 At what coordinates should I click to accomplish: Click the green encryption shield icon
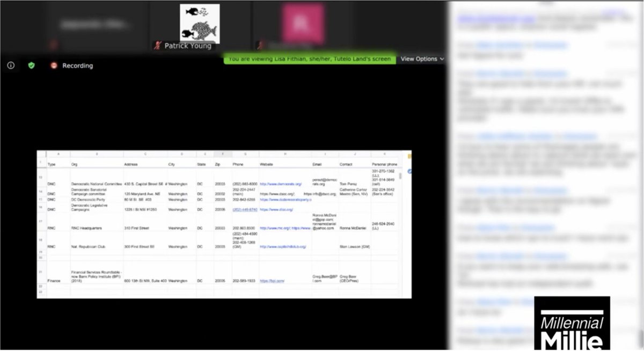tap(31, 65)
